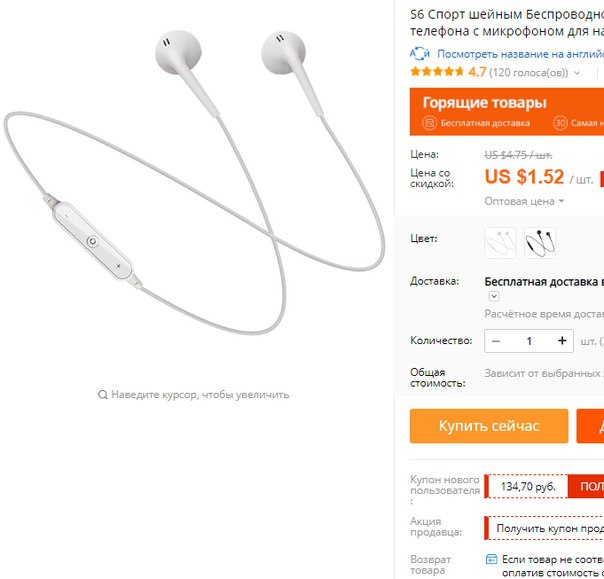
Task: Click the free delivery icon in orange banner
Action: [429, 123]
